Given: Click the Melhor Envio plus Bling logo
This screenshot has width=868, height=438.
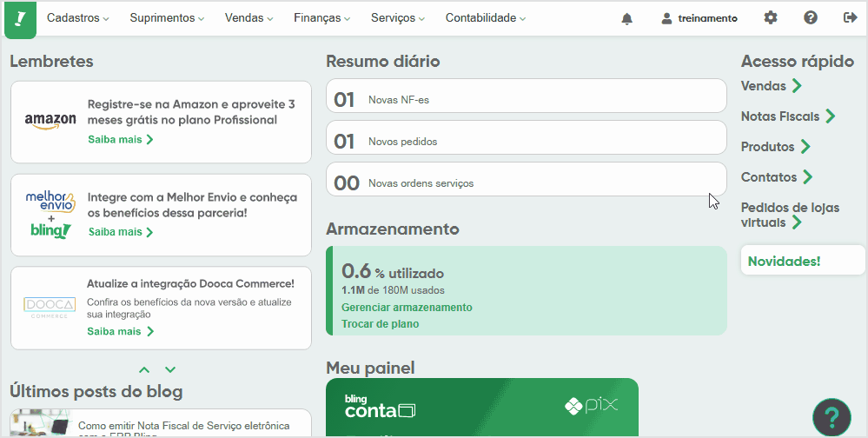Looking at the screenshot, I should 50,216.
